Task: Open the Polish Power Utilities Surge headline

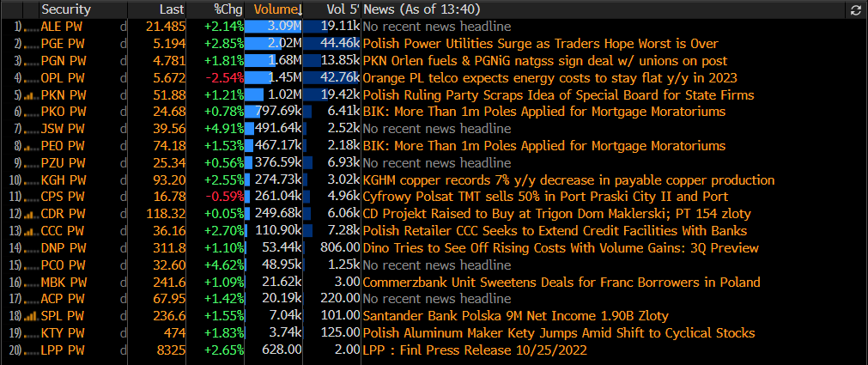Action: tap(540, 44)
